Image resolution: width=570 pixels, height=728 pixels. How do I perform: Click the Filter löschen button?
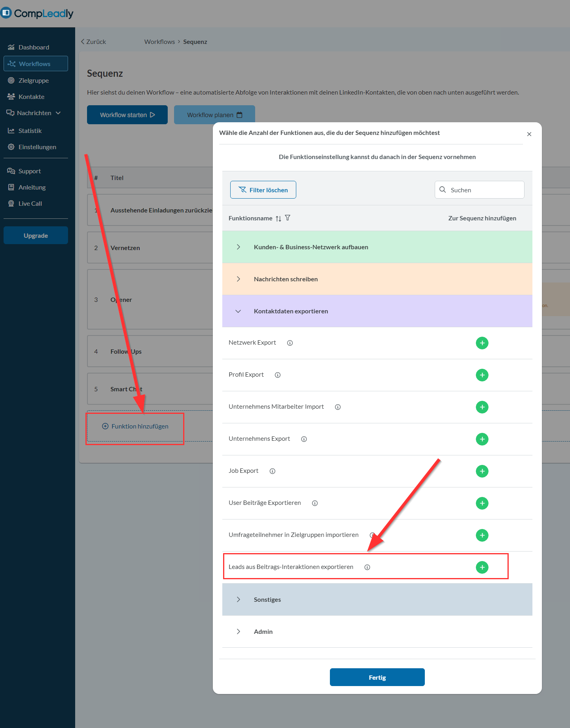pos(263,190)
